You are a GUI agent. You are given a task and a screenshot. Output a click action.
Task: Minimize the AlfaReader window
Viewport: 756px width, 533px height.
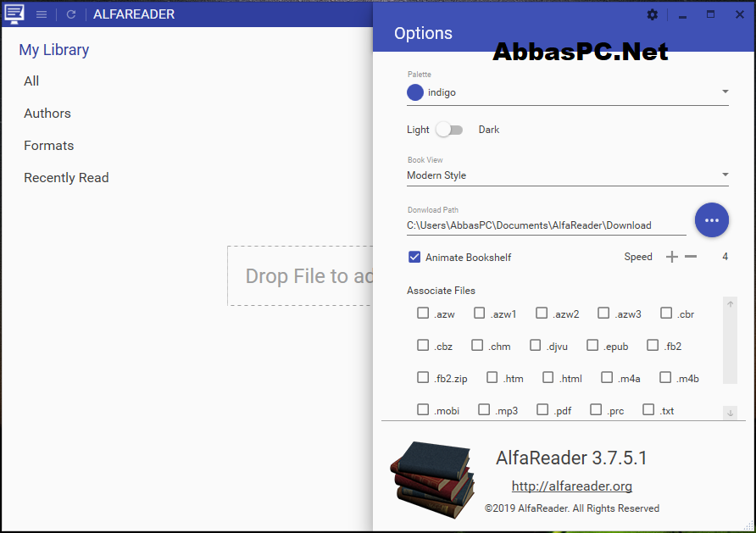coord(682,15)
